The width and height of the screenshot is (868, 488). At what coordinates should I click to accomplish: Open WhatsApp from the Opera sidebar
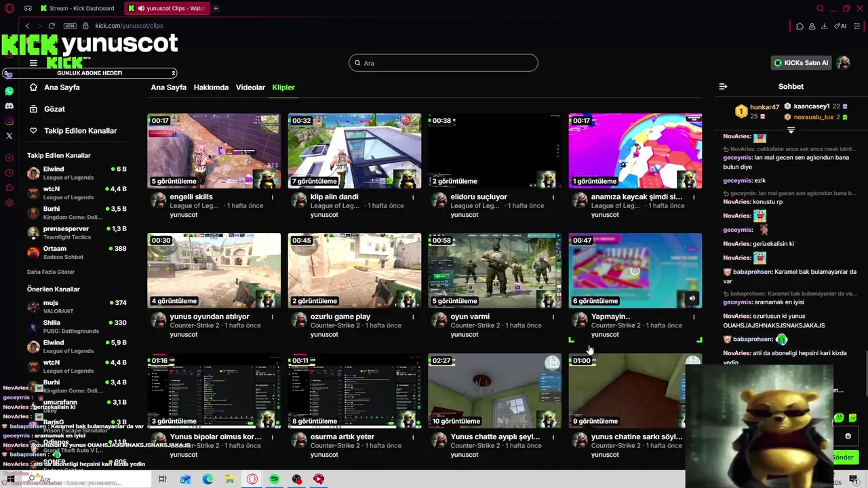pyautogui.click(x=9, y=91)
